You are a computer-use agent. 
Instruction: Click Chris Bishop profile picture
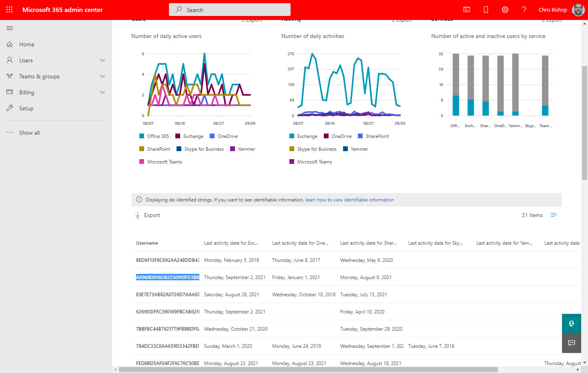[x=578, y=10]
